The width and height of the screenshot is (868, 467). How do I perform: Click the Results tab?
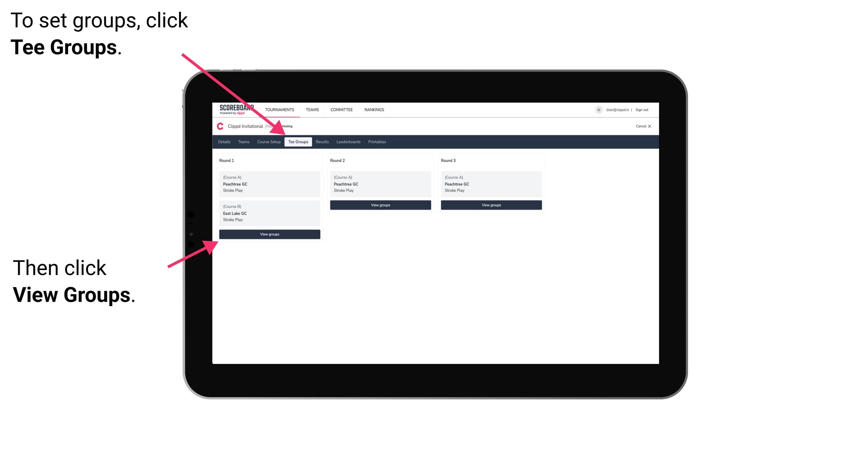(321, 142)
